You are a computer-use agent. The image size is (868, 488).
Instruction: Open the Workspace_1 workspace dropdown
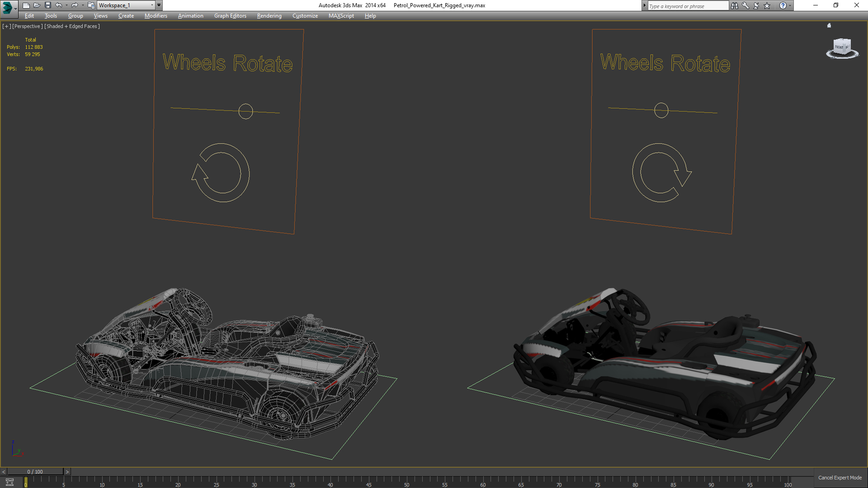point(126,5)
